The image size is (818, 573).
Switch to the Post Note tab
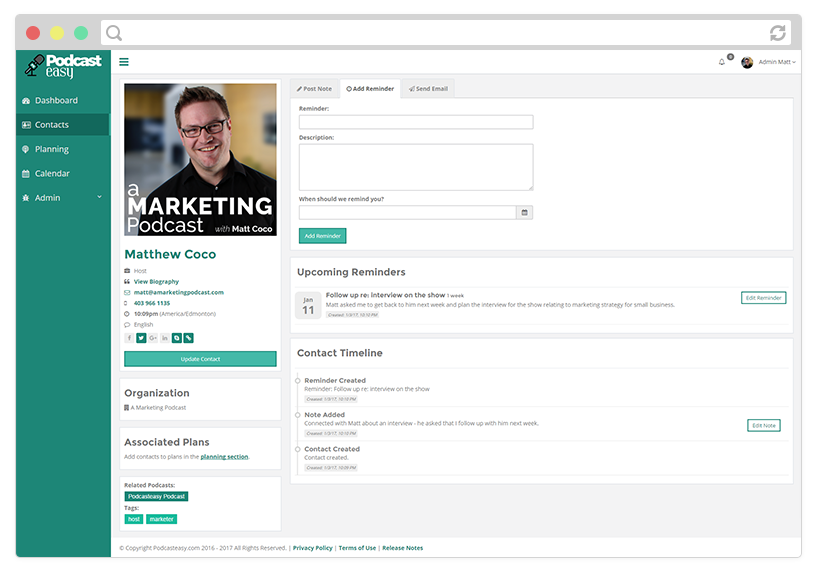tap(314, 89)
